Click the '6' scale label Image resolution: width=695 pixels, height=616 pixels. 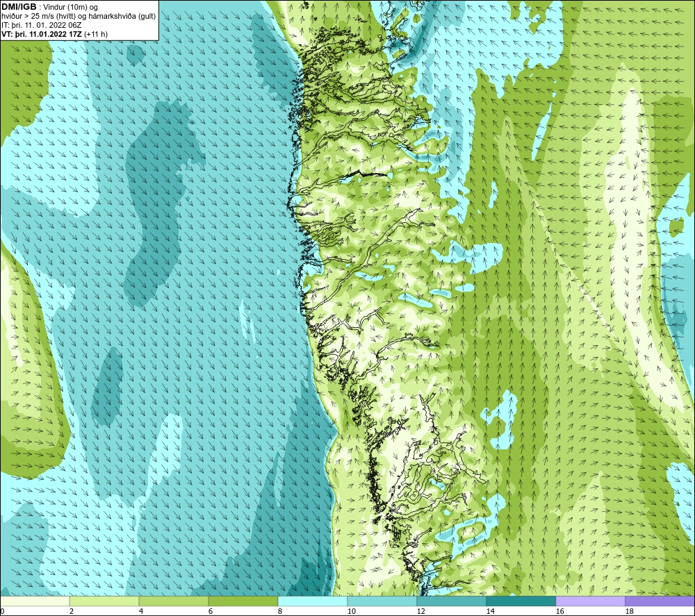(x=211, y=611)
